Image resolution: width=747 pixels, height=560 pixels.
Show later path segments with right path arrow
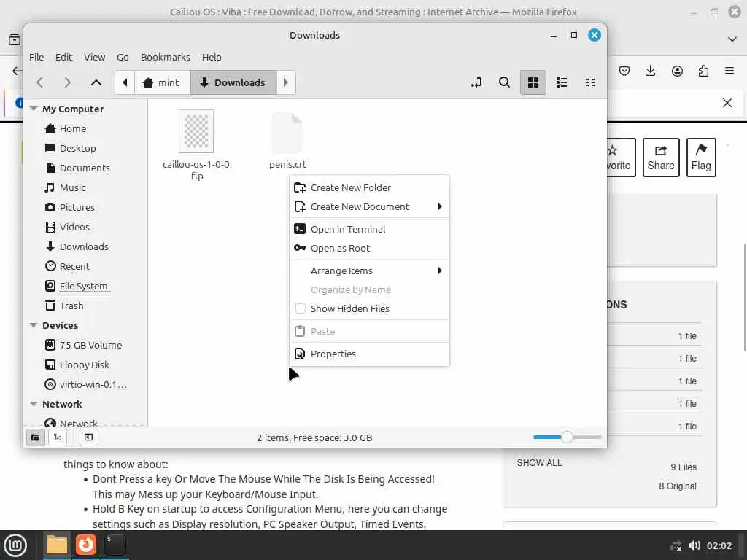[x=286, y=82]
